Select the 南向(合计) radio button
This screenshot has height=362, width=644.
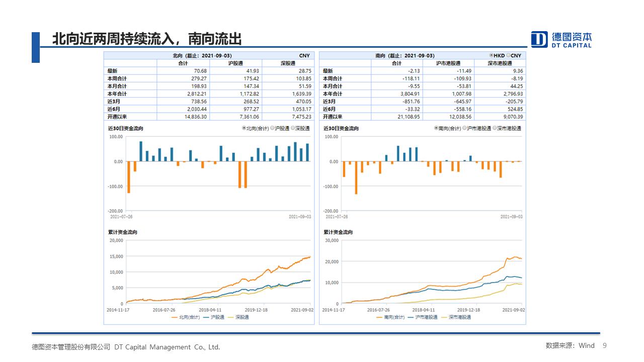click(436, 128)
